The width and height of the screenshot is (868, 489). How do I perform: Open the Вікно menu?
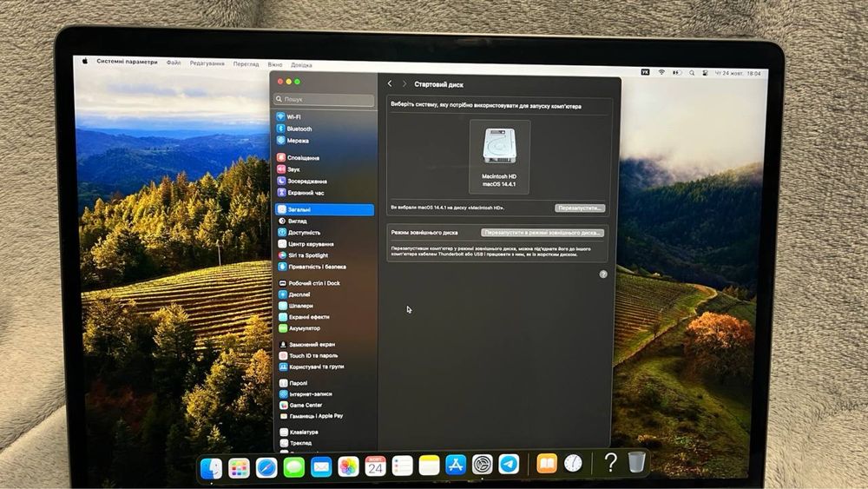click(x=275, y=64)
